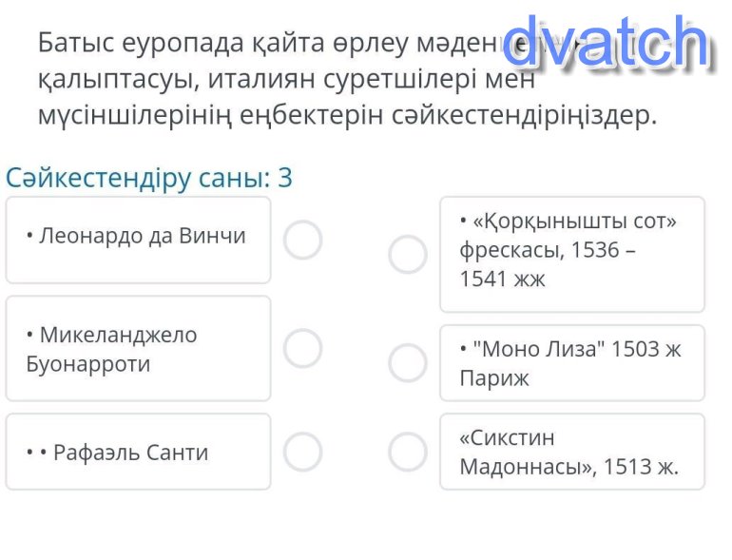Click the «Сикстин Мадоннасы», 1513 ж. card
The image size is (732, 560).
click(572, 452)
